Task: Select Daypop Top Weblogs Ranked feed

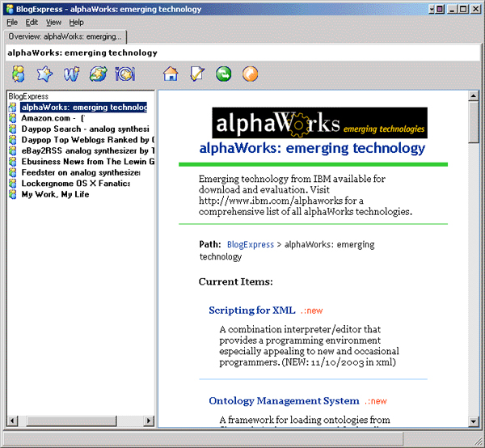Action: click(87, 140)
